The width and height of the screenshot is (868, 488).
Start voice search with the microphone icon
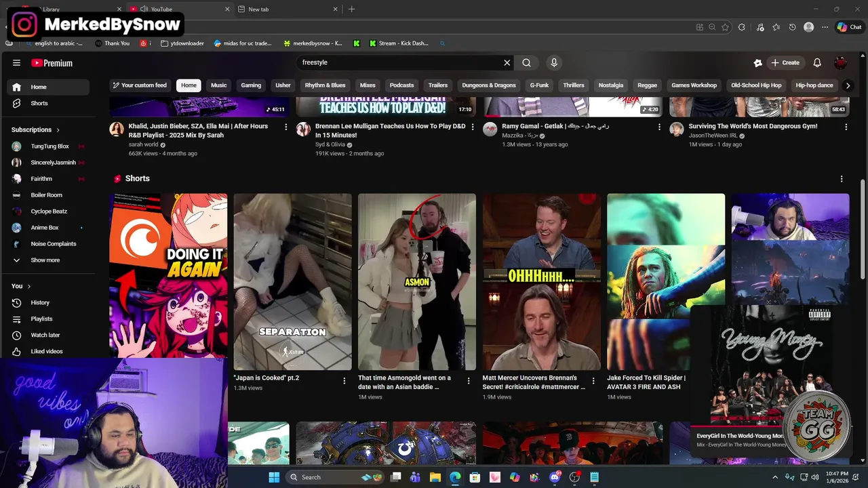(554, 62)
